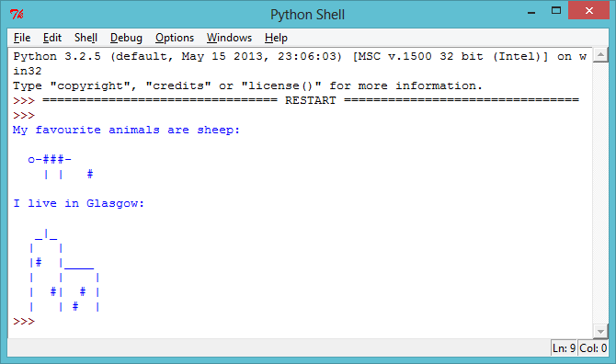This screenshot has width=616, height=364.
Task: Open the Options menu
Action: [175, 38]
